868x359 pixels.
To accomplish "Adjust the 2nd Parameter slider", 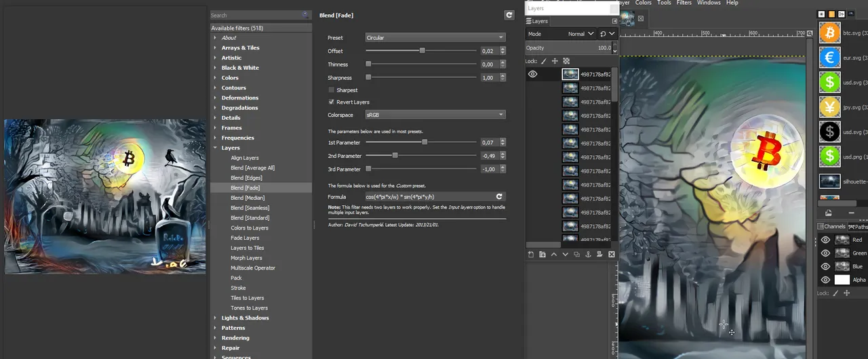I will coord(421,156).
